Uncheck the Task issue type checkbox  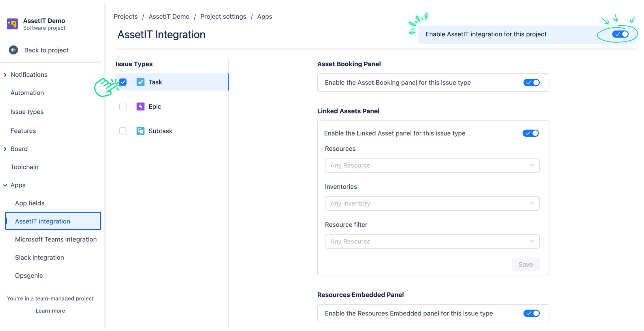pyautogui.click(x=123, y=82)
